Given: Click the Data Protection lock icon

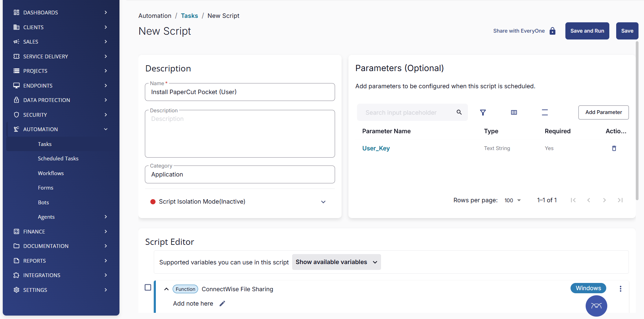Looking at the screenshot, I should pos(16,100).
